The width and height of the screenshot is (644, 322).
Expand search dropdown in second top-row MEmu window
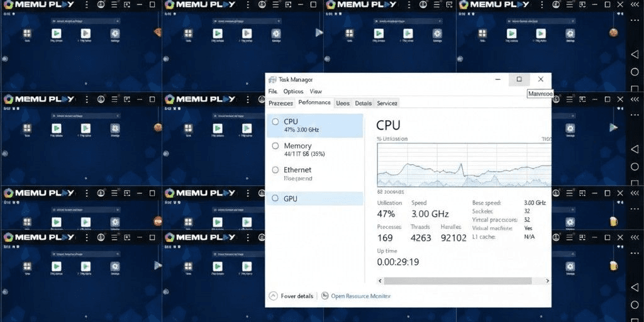279,21
